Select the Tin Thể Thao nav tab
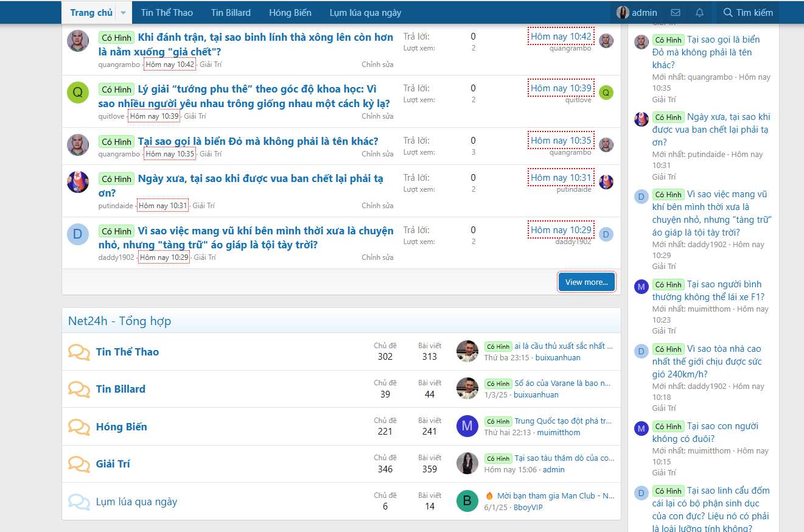 (167, 13)
